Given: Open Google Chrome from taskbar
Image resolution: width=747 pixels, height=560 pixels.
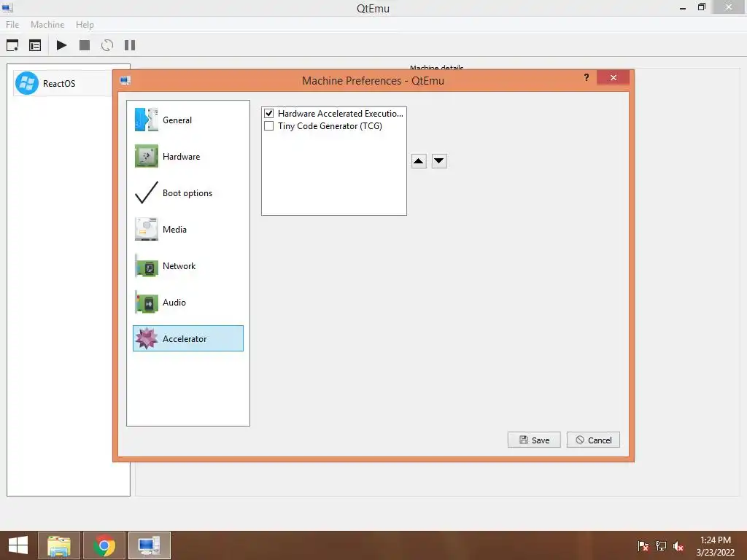Looking at the screenshot, I should pyautogui.click(x=104, y=545).
